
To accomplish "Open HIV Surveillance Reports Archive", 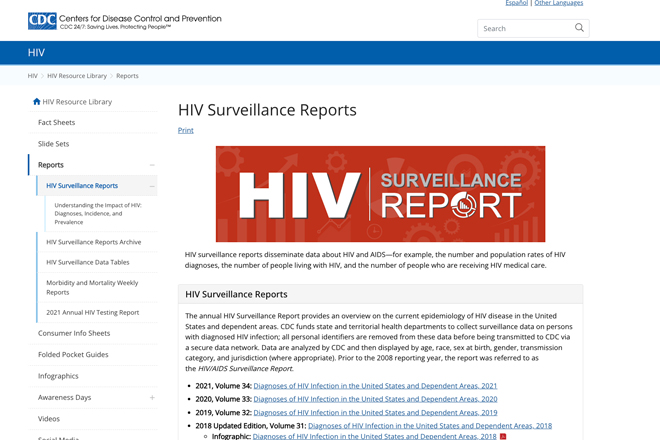I will pyautogui.click(x=94, y=242).
